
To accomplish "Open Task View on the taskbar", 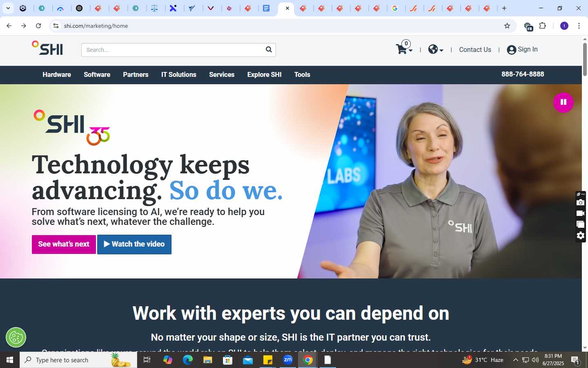I will pos(147,360).
